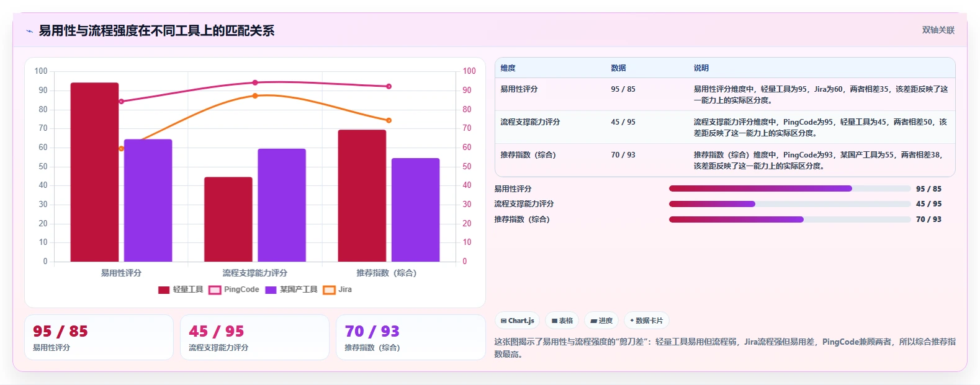
Task: Click the 推荐指数（综合）progress bar
Action: pos(789,219)
